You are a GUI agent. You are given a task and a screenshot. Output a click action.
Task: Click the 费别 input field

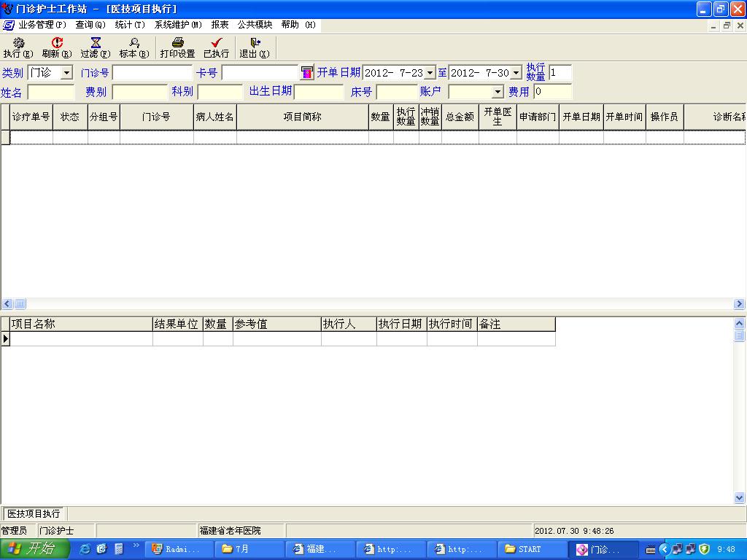coord(140,91)
